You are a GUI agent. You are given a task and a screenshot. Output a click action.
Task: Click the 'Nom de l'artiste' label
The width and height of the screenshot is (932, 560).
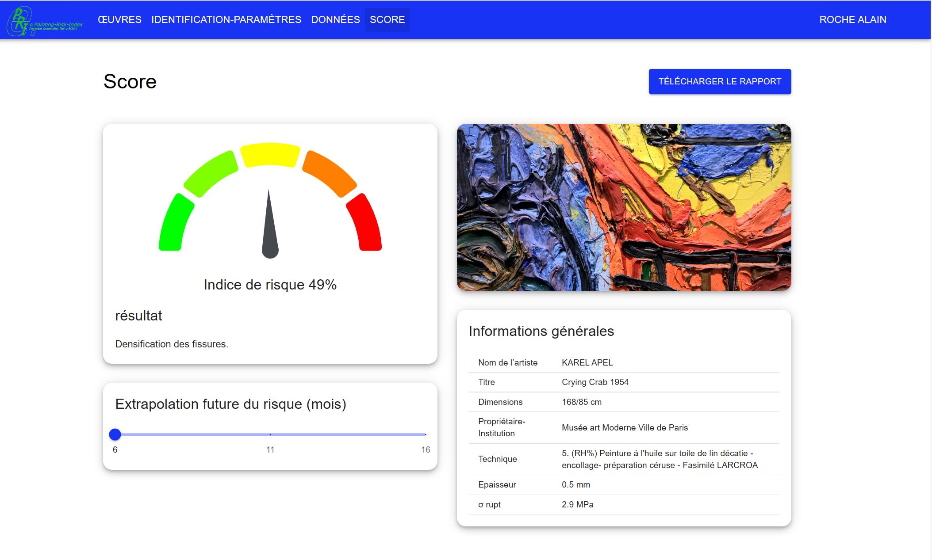point(508,362)
